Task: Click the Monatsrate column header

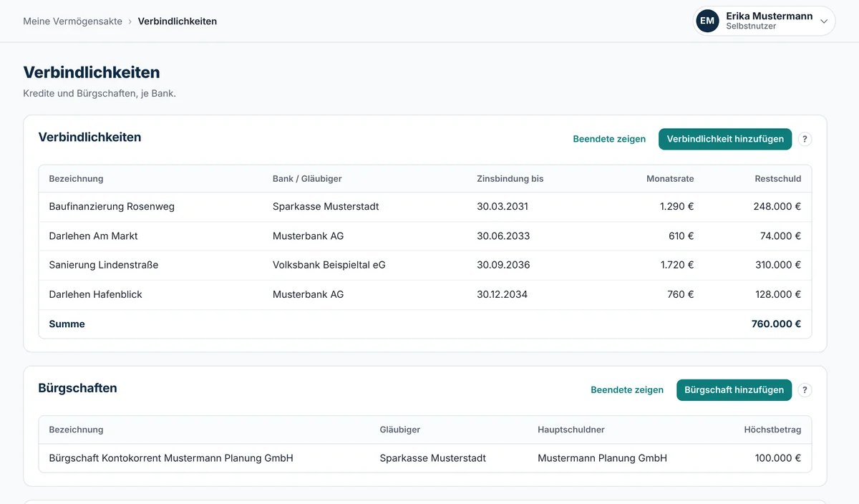Action: click(x=670, y=179)
